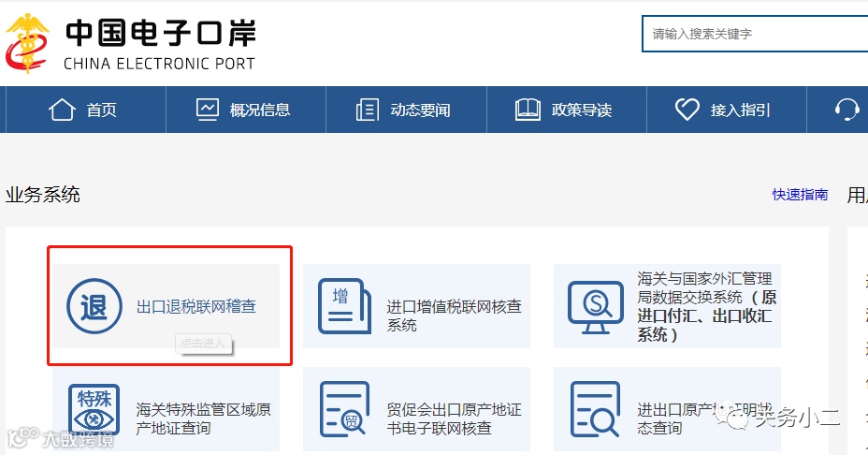This screenshot has width=868, height=455.
Task: Focus the 请输入搜索关键字 search field
Action: 755,34
